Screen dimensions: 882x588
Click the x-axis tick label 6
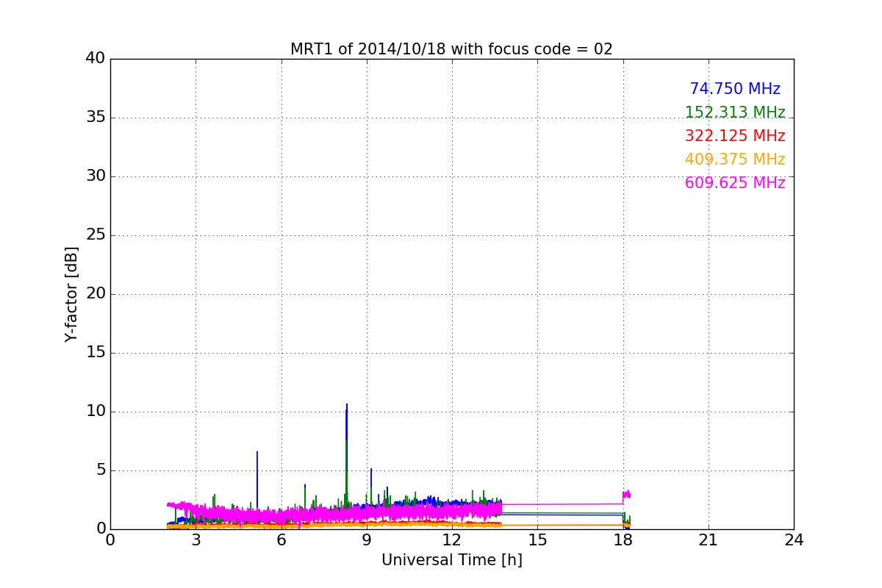[x=282, y=540]
